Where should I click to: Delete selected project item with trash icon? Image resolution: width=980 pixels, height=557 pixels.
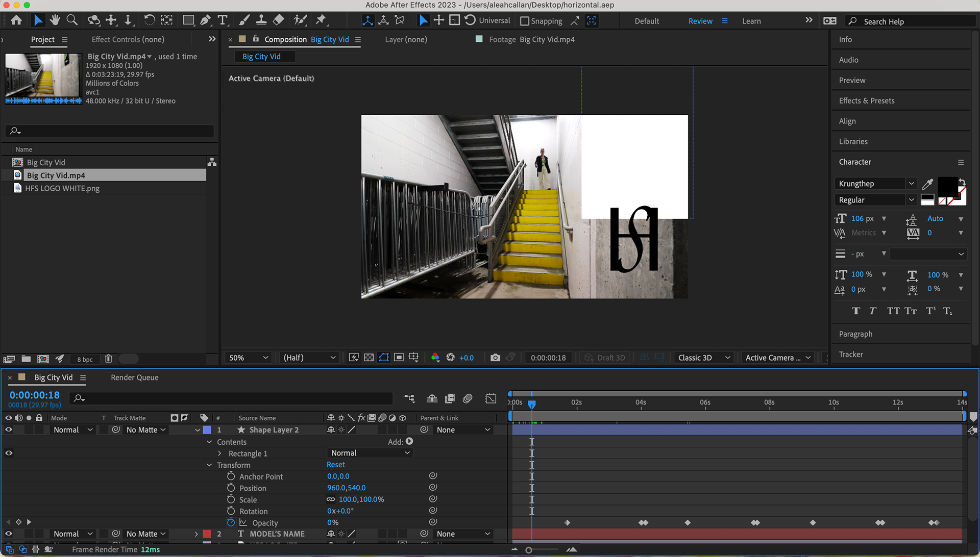coord(108,359)
